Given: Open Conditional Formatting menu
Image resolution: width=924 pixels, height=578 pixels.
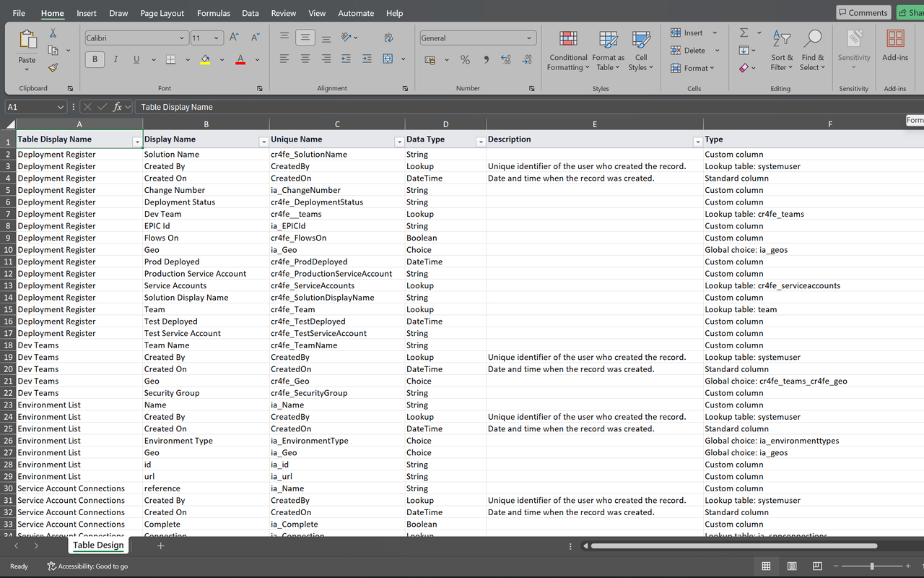Looking at the screenshot, I should coord(568,51).
